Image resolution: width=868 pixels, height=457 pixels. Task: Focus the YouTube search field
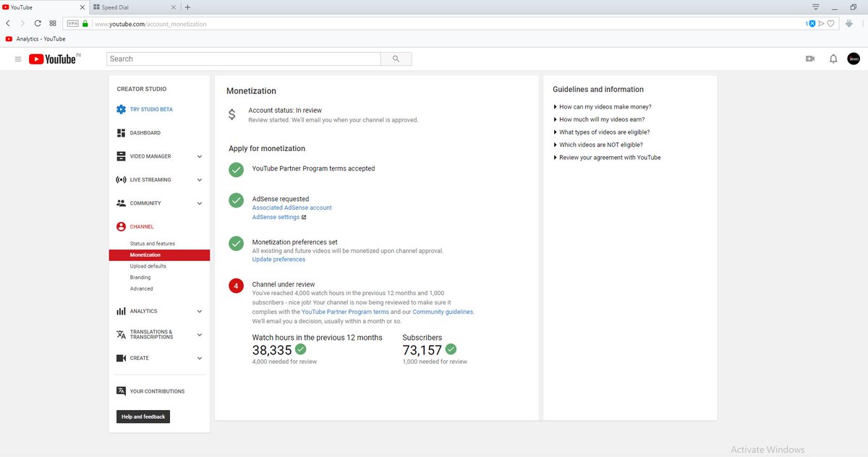pos(244,59)
